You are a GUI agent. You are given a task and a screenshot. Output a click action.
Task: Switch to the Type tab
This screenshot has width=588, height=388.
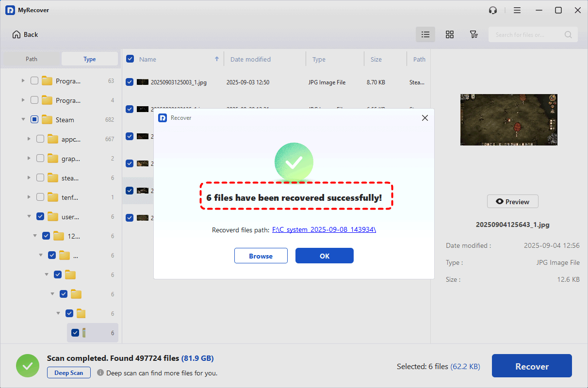tap(90, 59)
